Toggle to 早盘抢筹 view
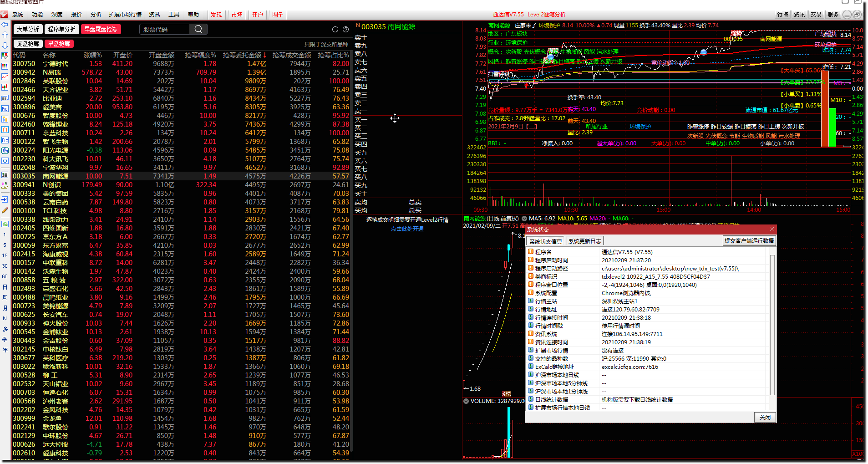The height and width of the screenshot is (464, 868). pos(59,44)
